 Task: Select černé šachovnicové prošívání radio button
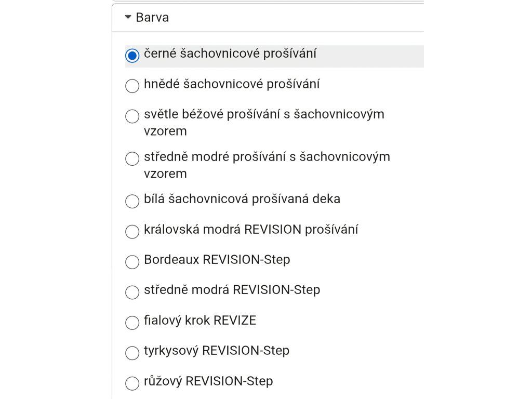(x=132, y=56)
